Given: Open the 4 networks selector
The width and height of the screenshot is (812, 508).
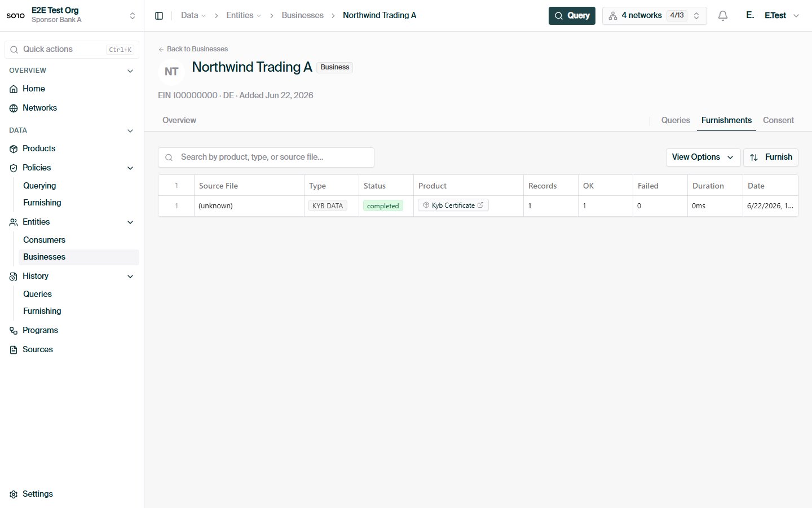Looking at the screenshot, I should coord(654,16).
